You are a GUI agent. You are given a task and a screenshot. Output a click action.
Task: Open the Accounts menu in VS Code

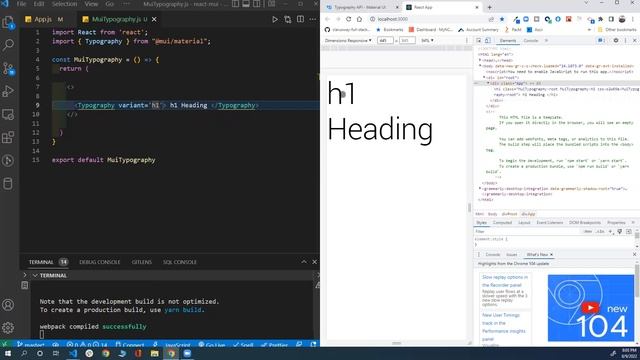pos(8,304)
